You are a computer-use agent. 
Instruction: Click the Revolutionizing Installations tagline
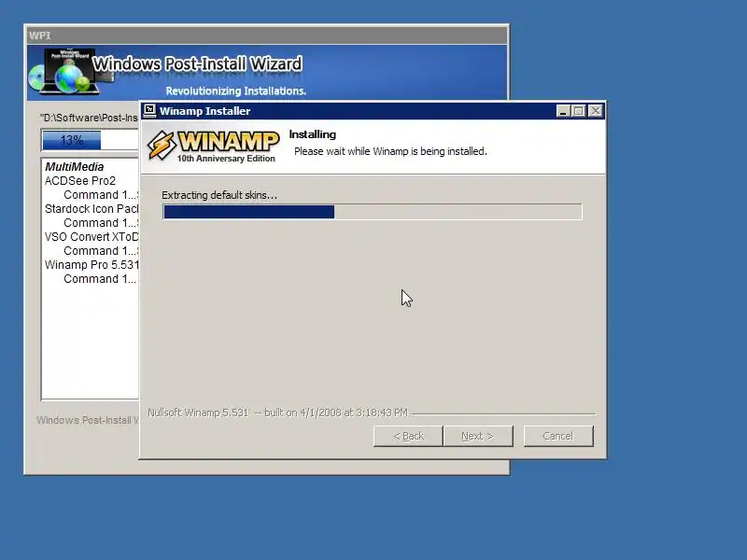coord(236,91)
